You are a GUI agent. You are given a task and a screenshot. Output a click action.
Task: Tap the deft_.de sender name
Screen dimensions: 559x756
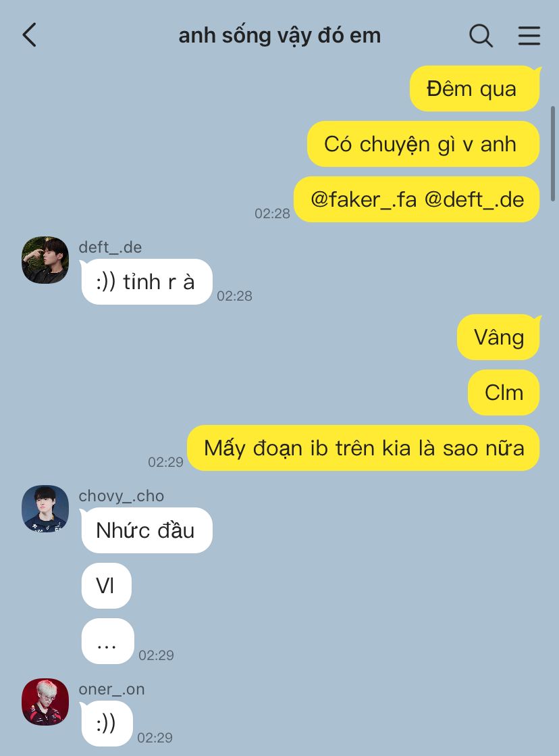click(110, 247)
